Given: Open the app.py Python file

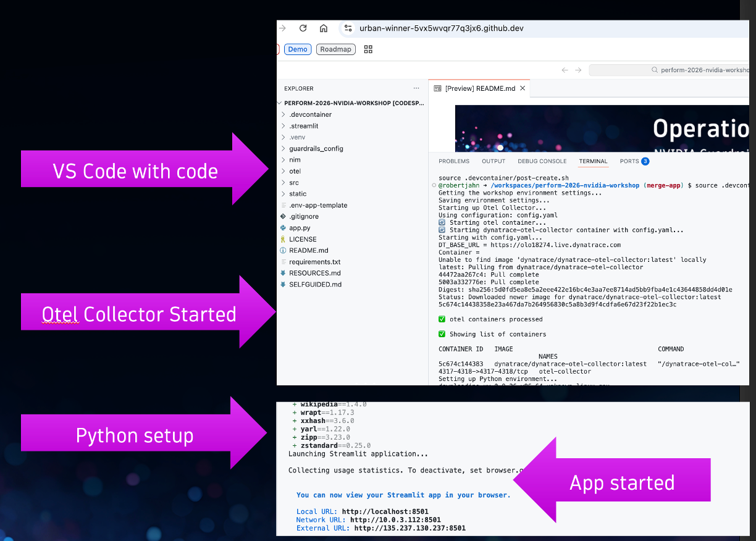Looking at the screenshot, I should (x=300, y=228).
